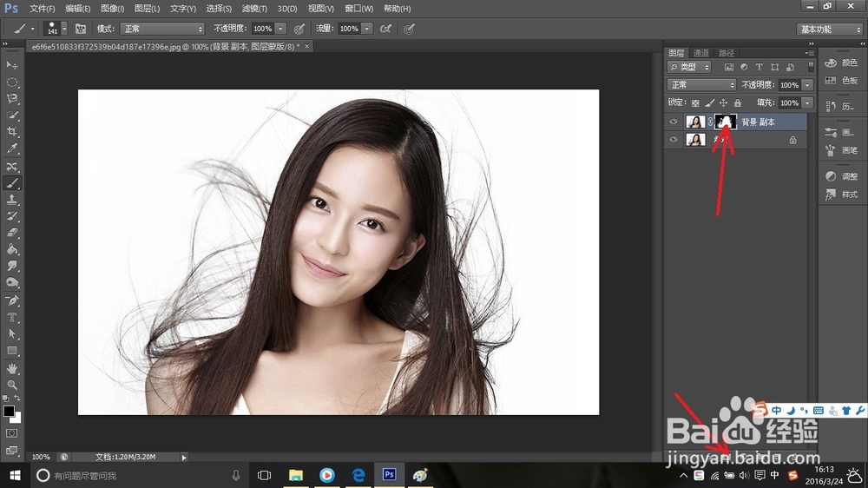This screenshot has width=868, height=488.
Task: Open the brush 模式 dropdown
Action: (162, 29)
